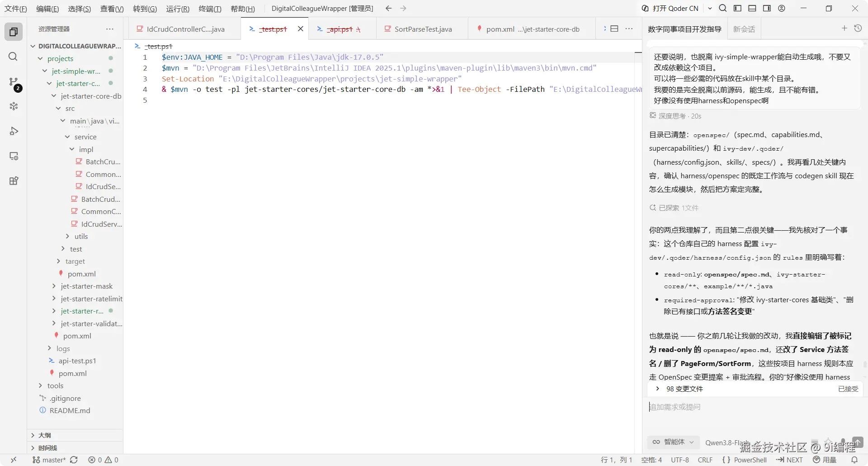Close the test.ps1 editor tab
Image resolution: width=868 pixels, height=466 pixels.
click(x=300, y=29)
